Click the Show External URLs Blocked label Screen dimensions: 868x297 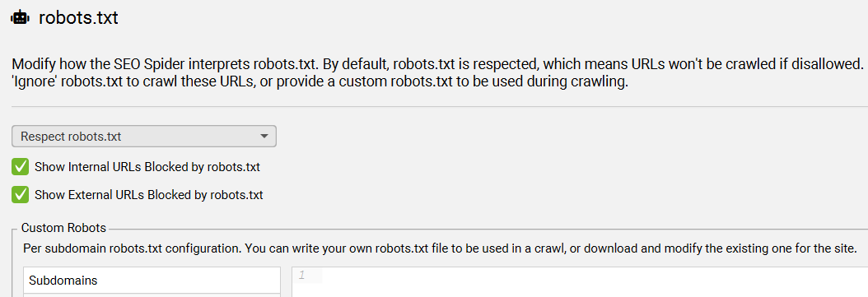tap(148, 195)
